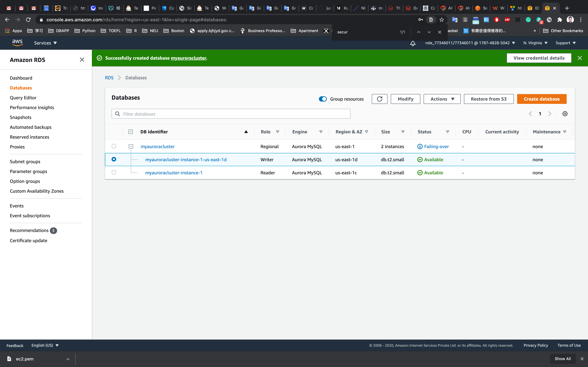Open the Services menu

click(45, 43)
